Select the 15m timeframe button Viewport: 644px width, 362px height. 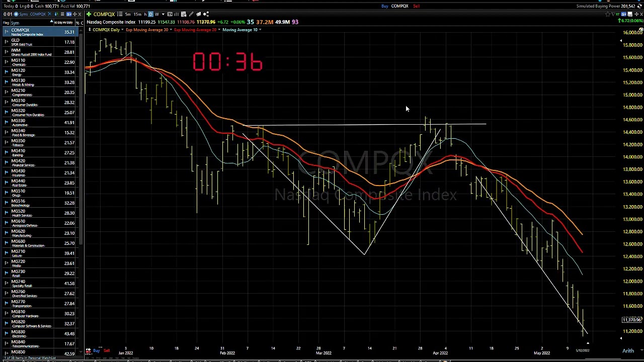(137, 14)
